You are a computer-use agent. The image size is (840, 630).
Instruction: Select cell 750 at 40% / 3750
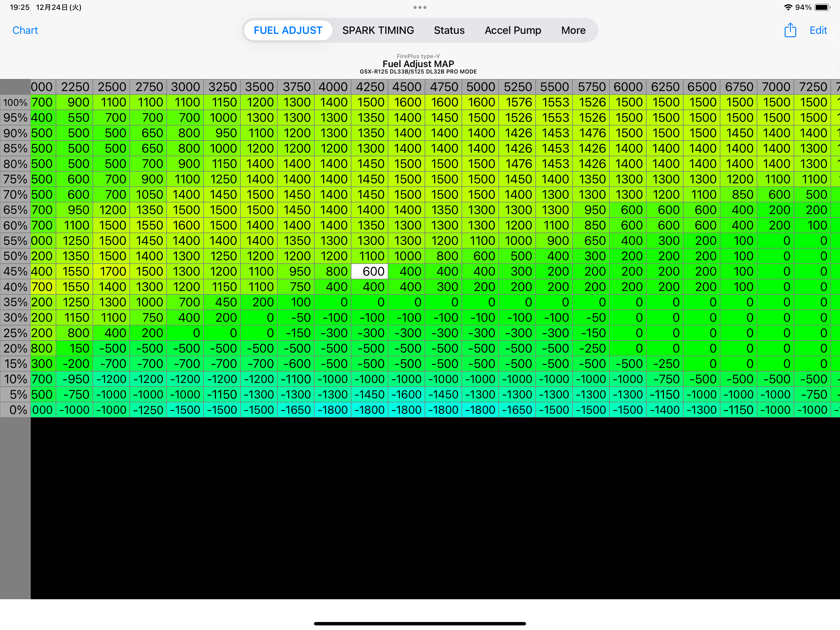click(296, 287)
